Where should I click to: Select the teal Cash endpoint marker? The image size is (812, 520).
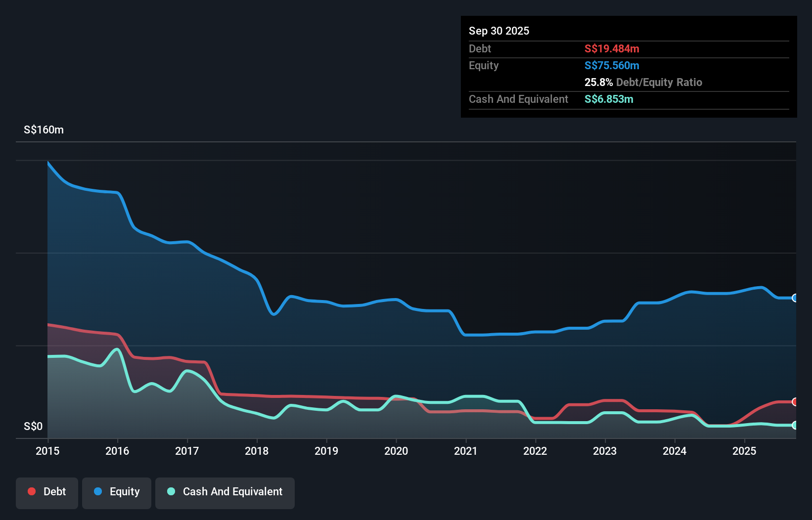coord(795,424)
